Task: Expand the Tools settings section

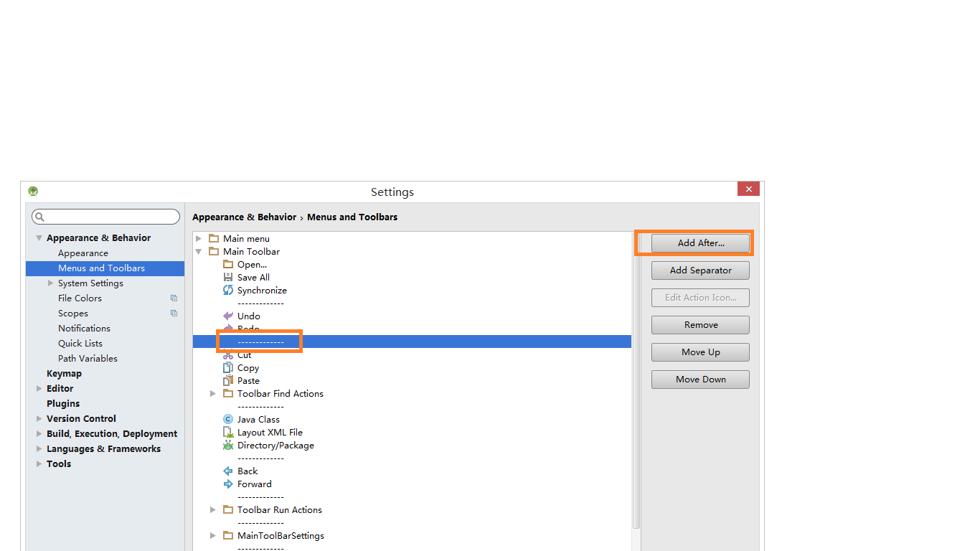Action: point(39,463)
